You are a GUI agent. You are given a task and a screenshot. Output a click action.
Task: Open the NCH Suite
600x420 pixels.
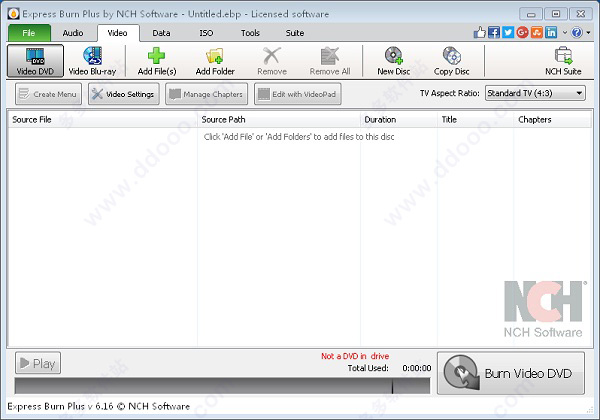click(563, 61)
